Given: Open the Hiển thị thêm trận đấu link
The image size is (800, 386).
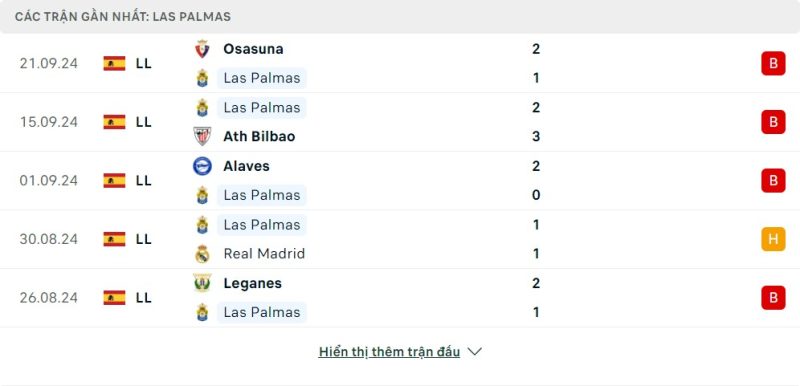Looking at the screenshot, I should pyautogui.click(x=389, y=352).
